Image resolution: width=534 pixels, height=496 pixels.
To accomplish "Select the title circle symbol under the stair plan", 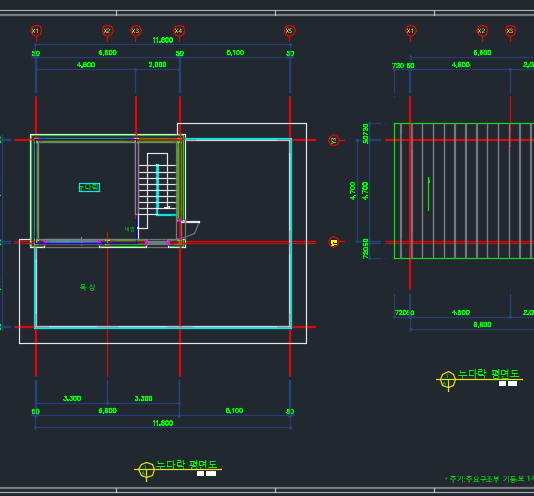I will pos(146,470).
